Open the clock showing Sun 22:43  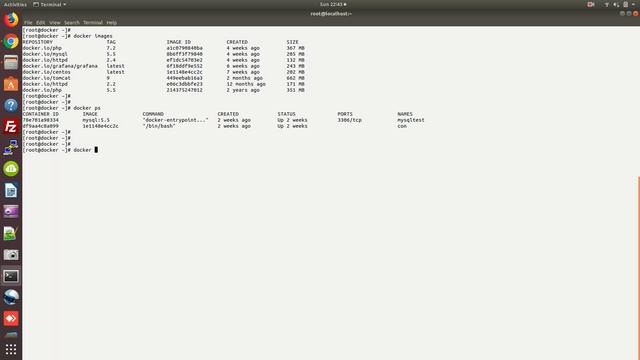point(333,4)
